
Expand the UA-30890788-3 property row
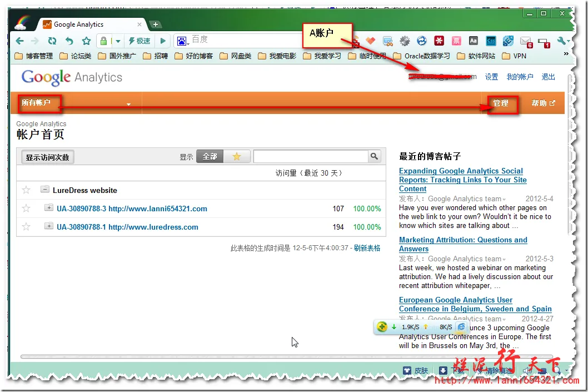(x=49, y=207)
